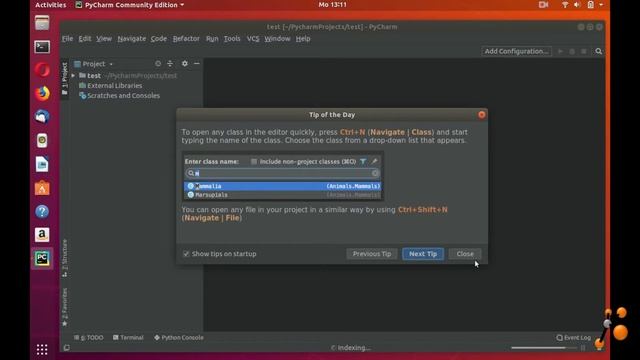Screen dimensions: 640x360
Task: Select the Mammalia class result
Action: 282,186
